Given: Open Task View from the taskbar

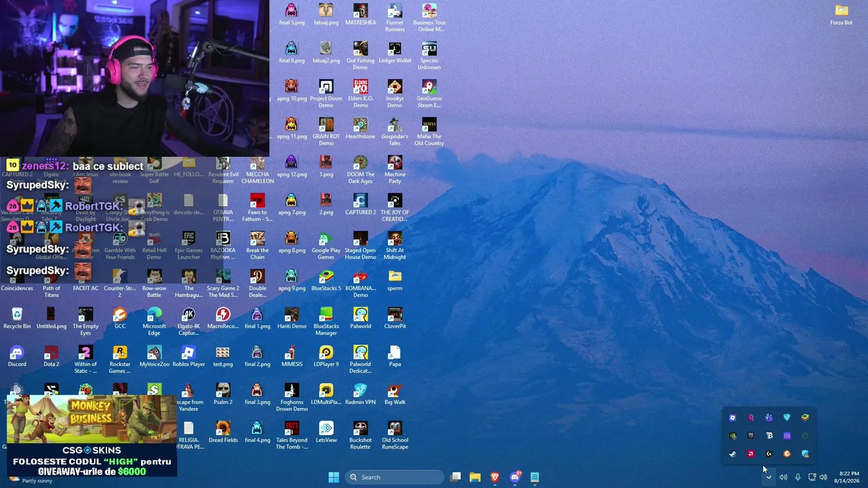Looking at the screenshot, I should tap(456, 477).
